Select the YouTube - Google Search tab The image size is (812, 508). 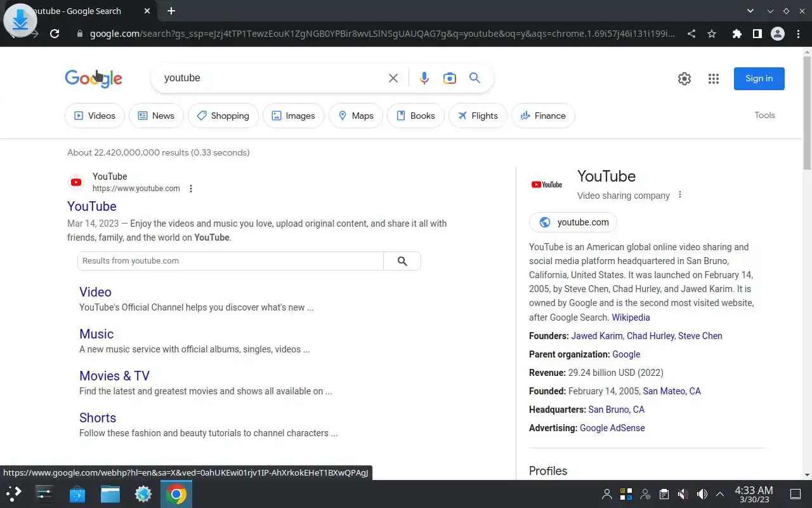(79, 11)
